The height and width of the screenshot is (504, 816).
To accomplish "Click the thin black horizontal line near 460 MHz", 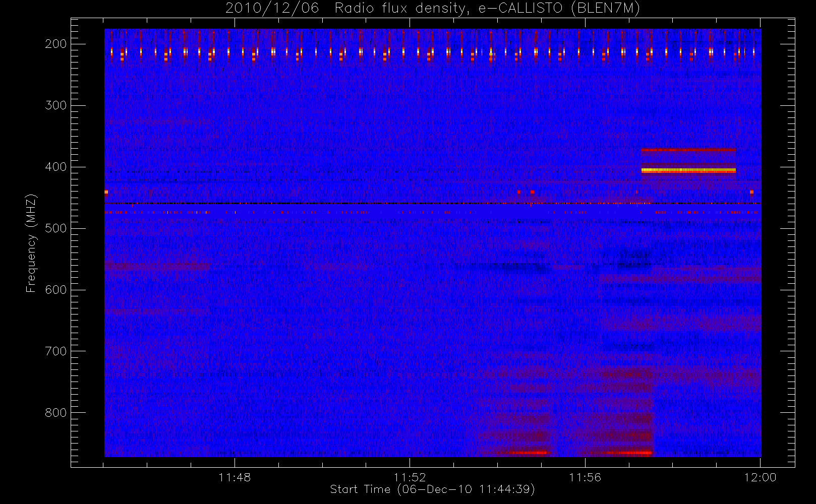I will (433, 203).
